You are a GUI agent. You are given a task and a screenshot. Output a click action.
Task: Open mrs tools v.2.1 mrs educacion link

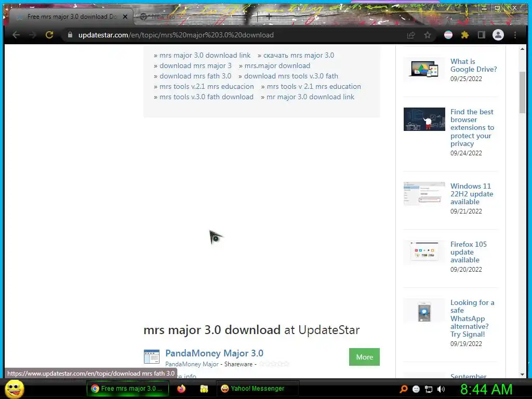coord(207,87)
